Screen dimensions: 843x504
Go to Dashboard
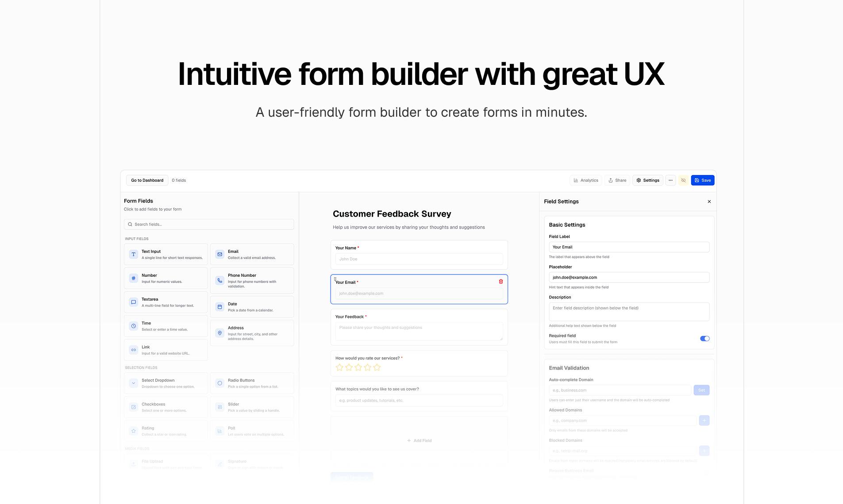(147, 180)
